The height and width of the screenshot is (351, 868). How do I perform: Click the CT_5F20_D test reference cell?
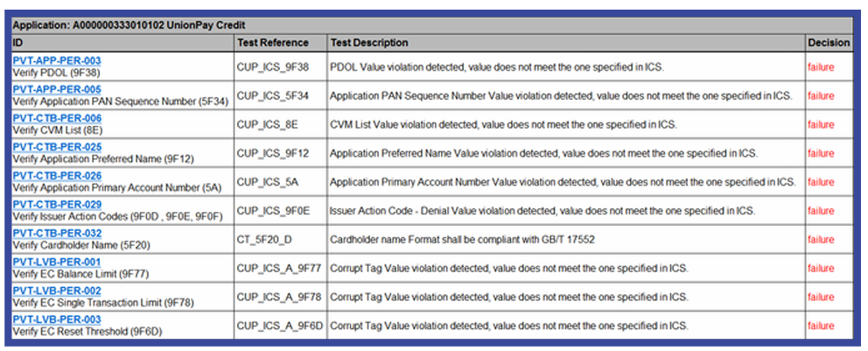tap(268, 239)
